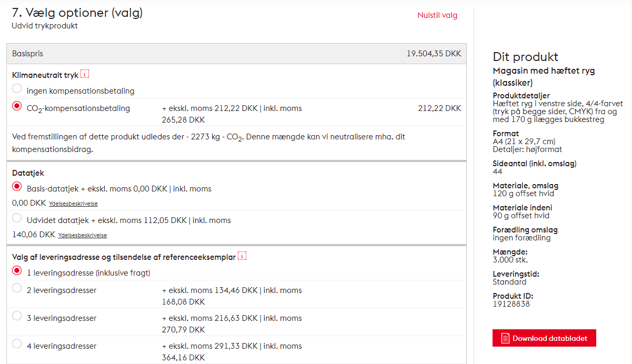Open Ydelsesbeskrivelse link for Basis-datatjek

(x=73, y=204)
